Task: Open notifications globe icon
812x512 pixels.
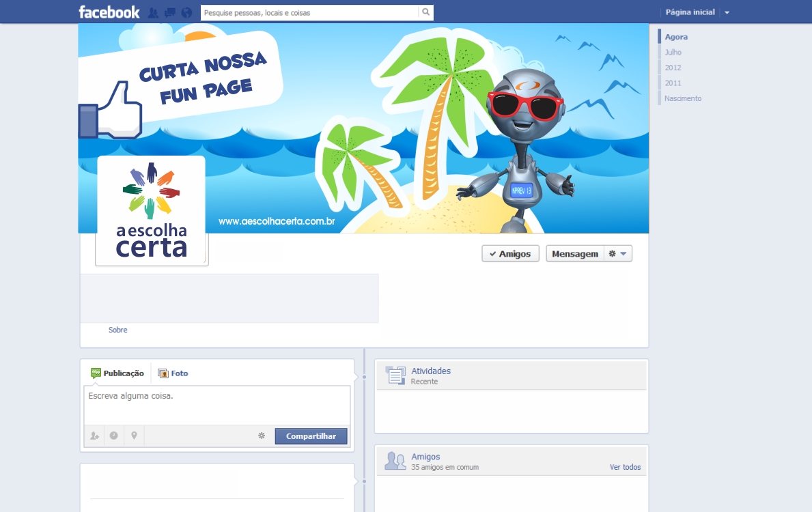Action: [186, 13]
